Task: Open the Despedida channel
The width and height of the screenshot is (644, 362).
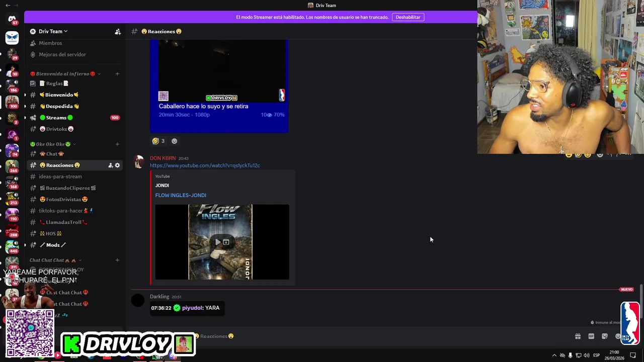Action: (75, 107)
